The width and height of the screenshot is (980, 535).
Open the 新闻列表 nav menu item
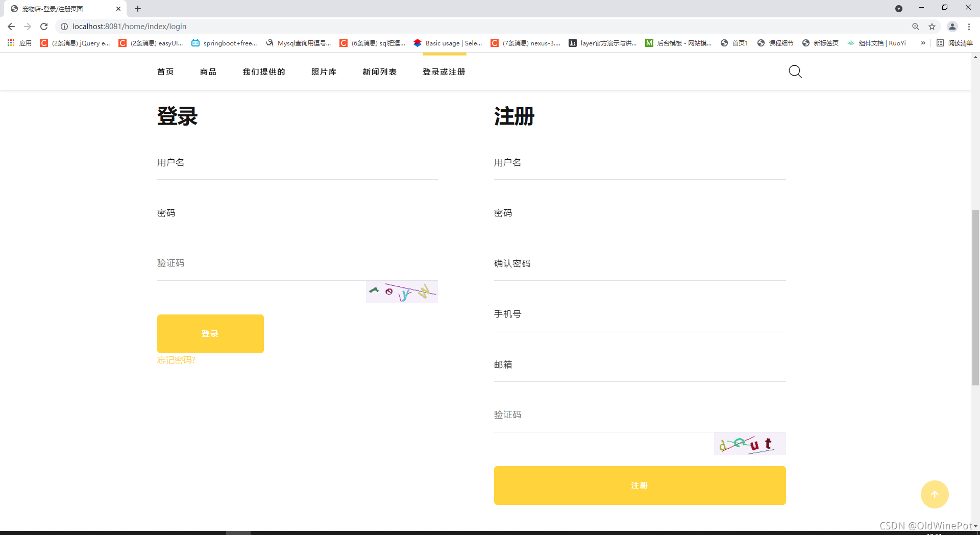(379, 72)
